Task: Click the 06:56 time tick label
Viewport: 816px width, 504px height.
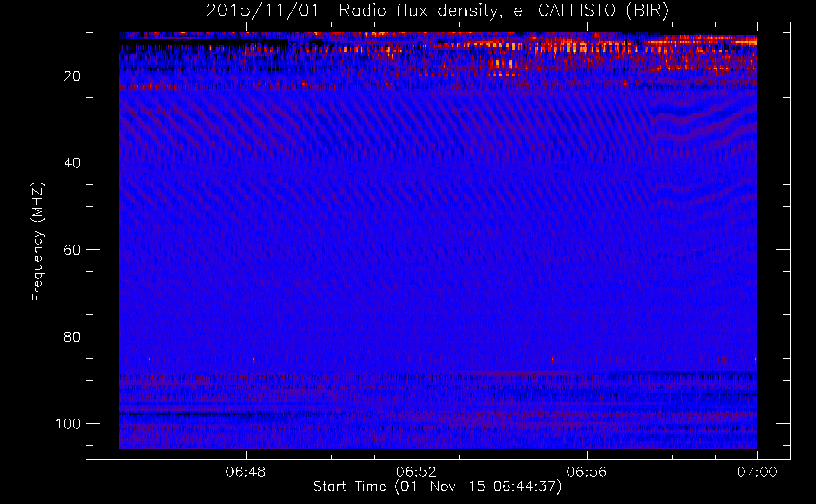Action: (587, 472)
